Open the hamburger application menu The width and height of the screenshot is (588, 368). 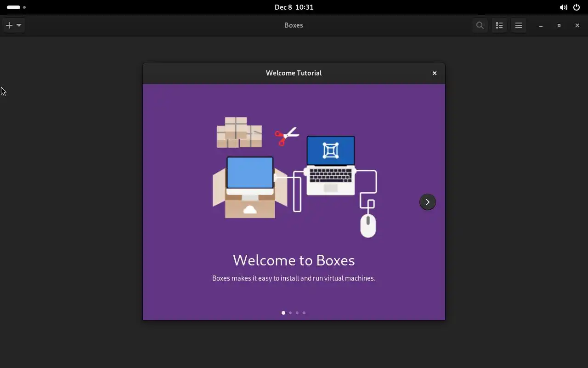tap(519, 25)
